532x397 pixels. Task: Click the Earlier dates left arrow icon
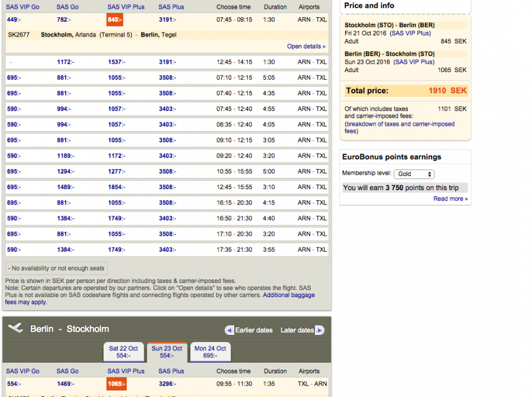click(x=229, y=330)
